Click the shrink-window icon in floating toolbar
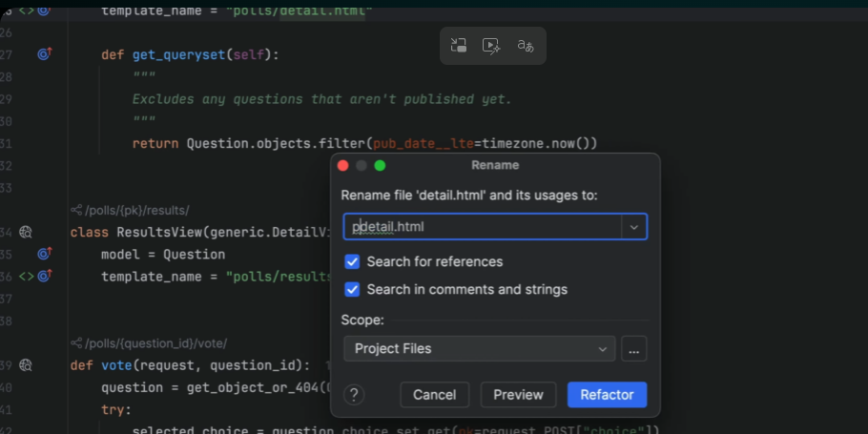 click(459, 46)
